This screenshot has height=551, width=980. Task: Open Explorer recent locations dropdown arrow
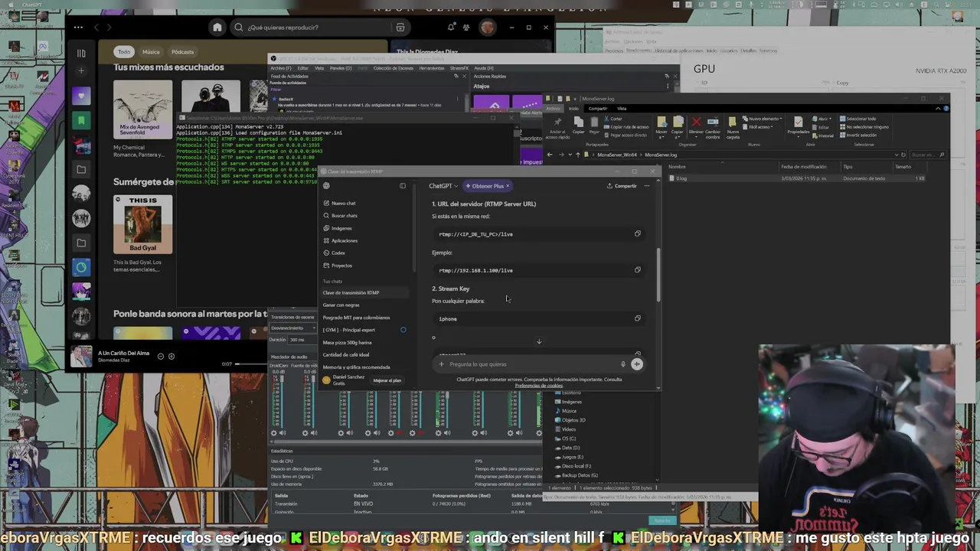tap(570, 155)
